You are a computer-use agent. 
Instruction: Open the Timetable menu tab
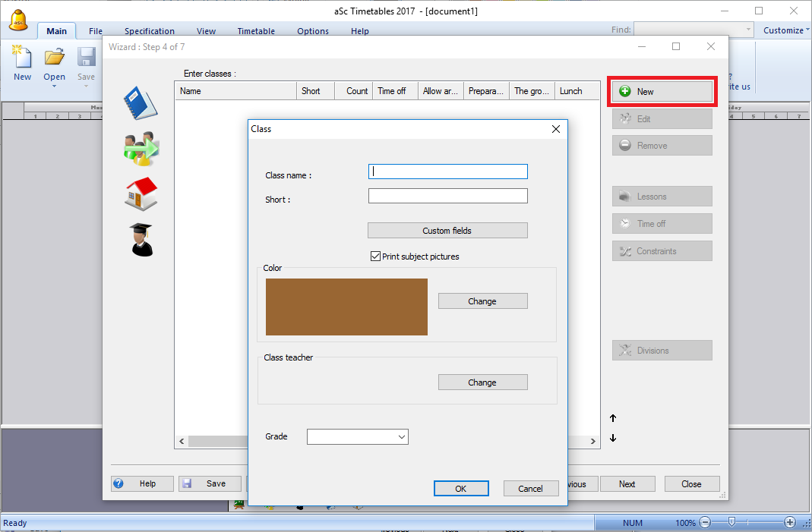(x=256, y=31)
